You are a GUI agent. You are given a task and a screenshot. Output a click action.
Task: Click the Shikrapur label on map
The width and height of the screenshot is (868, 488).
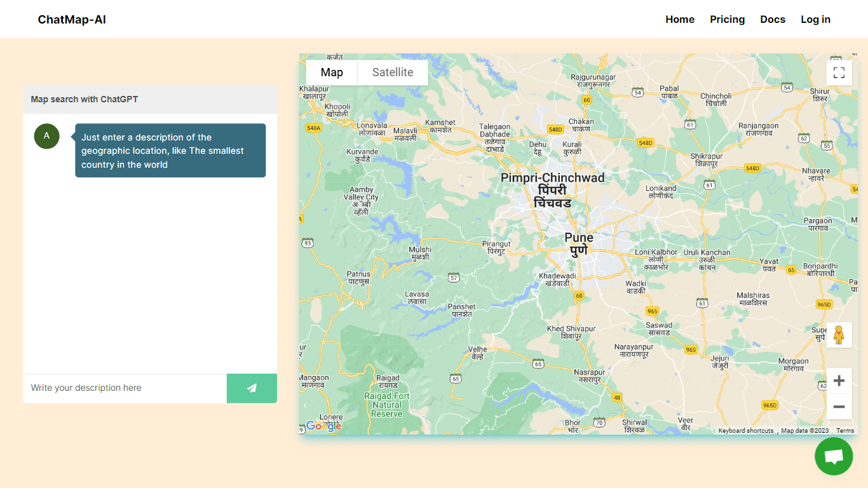(707, 159)
